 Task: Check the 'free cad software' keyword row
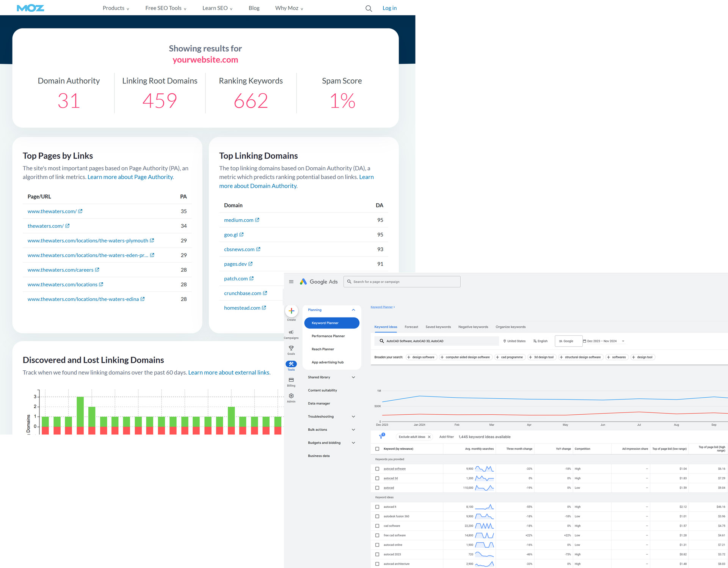click(x=377, y=535)
